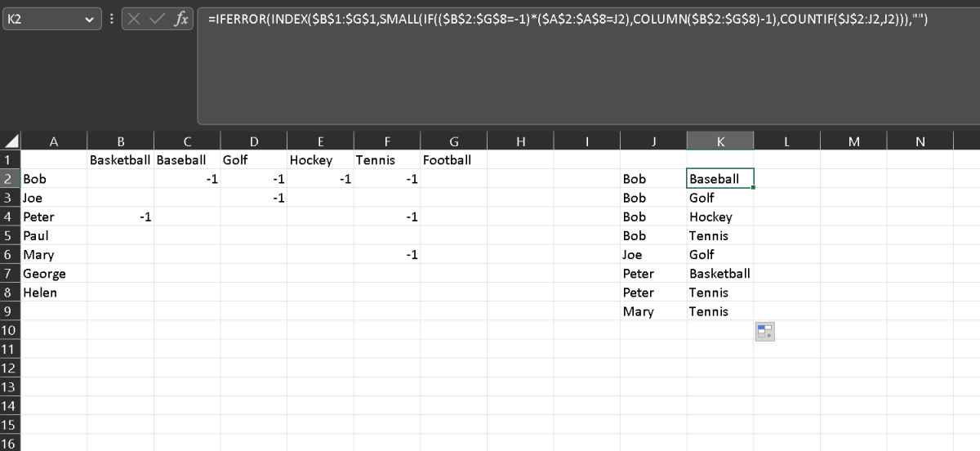Select the cell with name George
This screenshot has height=451, width=980.
coord(54,273)
